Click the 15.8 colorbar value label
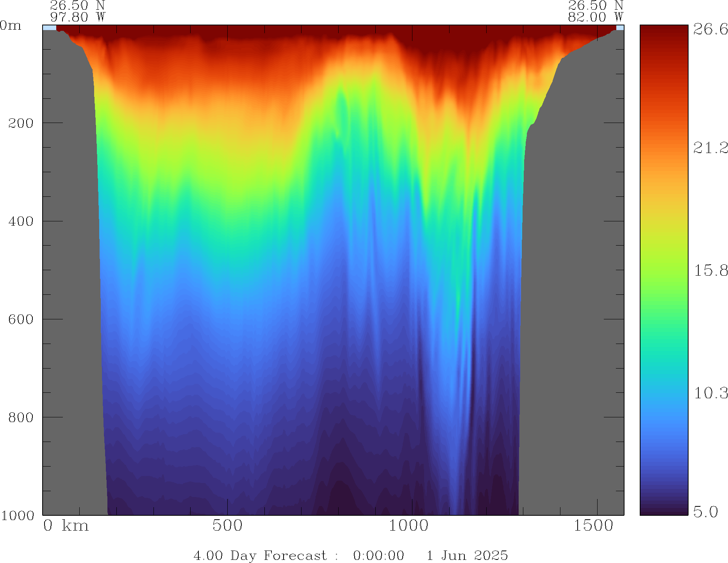Viewport: 728px width, 563px height. pos(710,270)
